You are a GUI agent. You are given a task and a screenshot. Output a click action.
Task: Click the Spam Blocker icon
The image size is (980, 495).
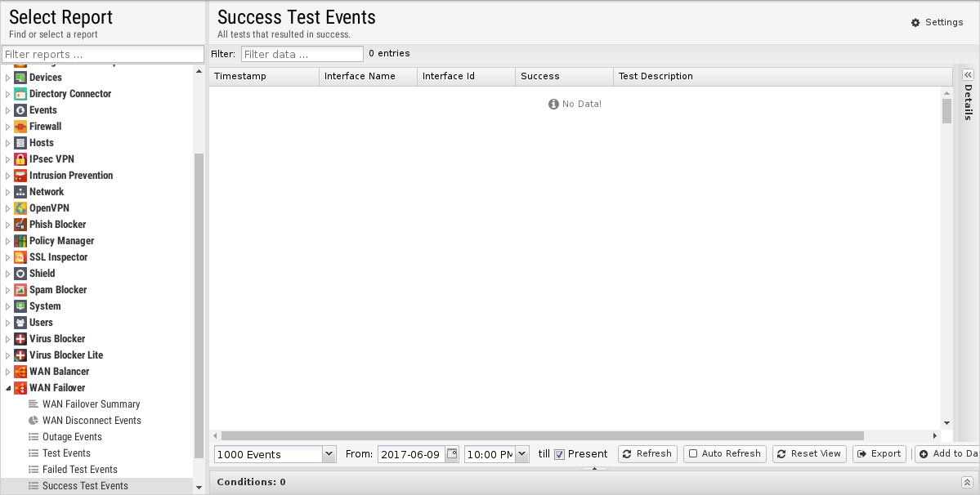pyautogui.click(x=20, y=290)
